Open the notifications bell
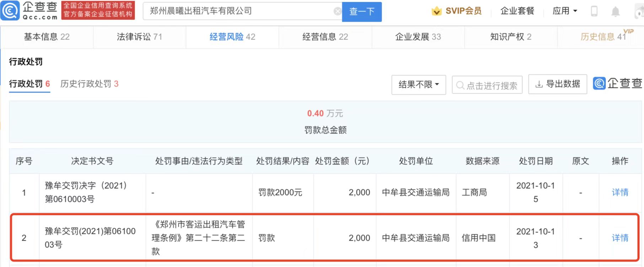Image resolution: width=644 pixels, height=267 pixels. pos(615,12)
